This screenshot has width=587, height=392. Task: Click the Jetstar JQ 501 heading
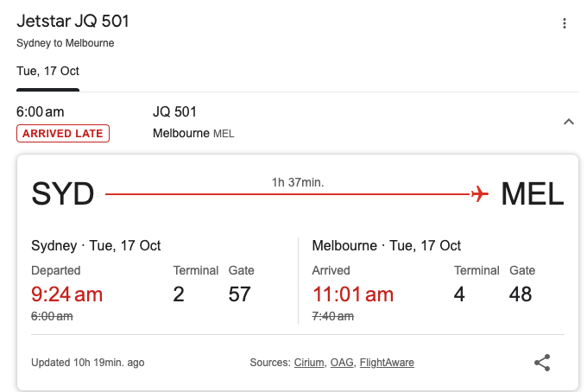point(73,21)
